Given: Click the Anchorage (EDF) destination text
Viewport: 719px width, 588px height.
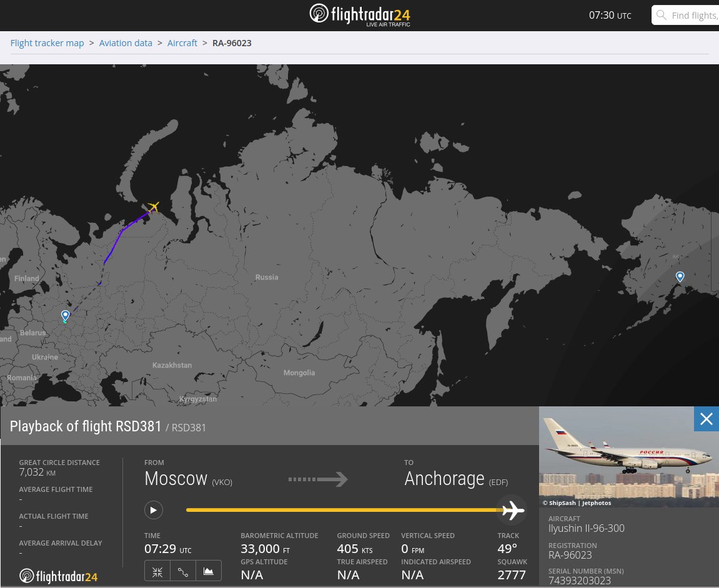Looking at the screenshot, I should point(456,479).
